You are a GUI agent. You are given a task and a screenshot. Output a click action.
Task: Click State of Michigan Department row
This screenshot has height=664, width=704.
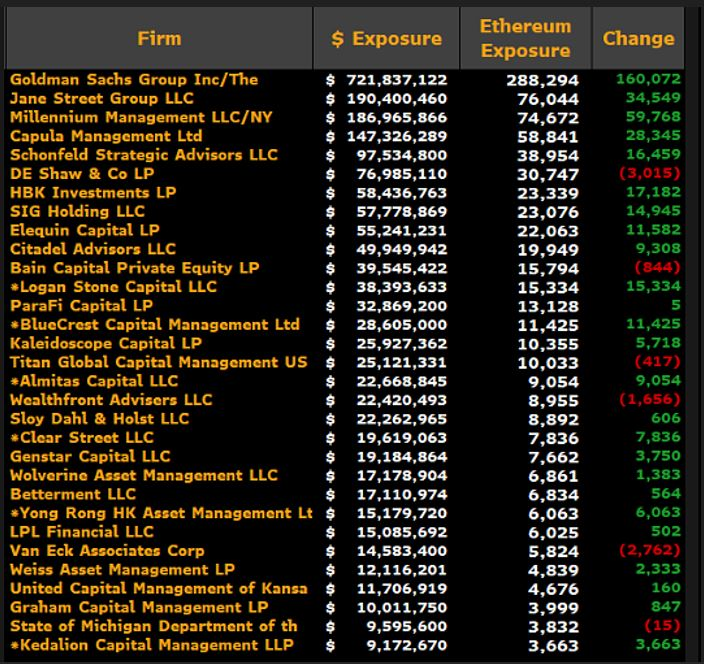[153, 625]
